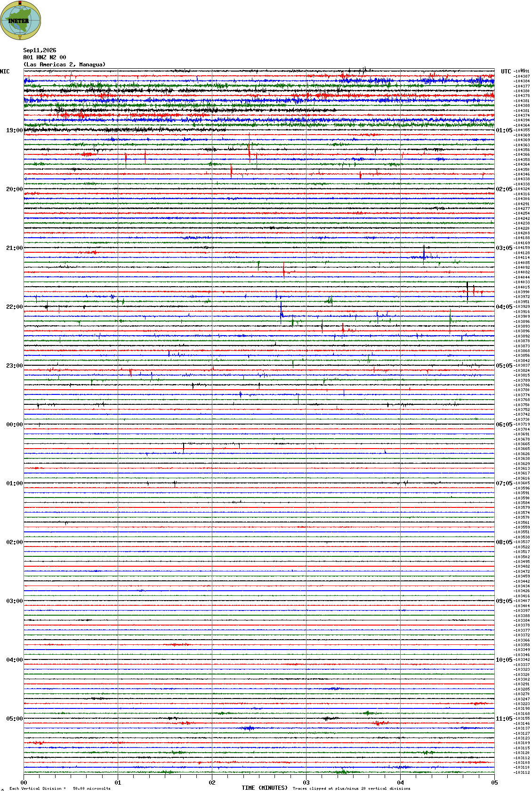532x795 pixels.
Task: Select the 02:00 local time marker
Action: tap(14, 542)
